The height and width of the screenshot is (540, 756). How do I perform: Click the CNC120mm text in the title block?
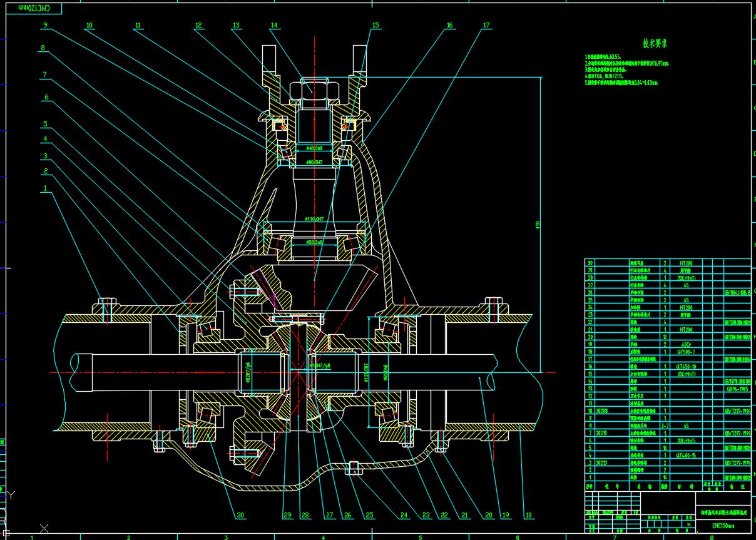(x=724, y=526)
